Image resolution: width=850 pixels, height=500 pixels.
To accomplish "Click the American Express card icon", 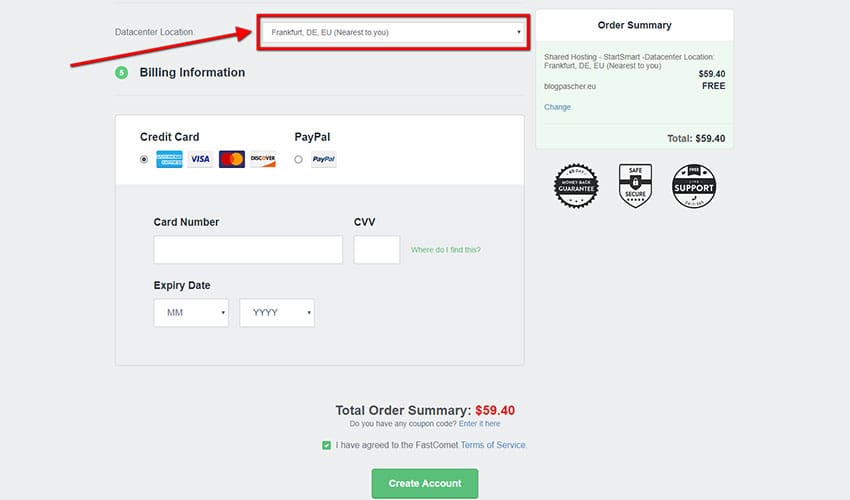I will 169,159.
